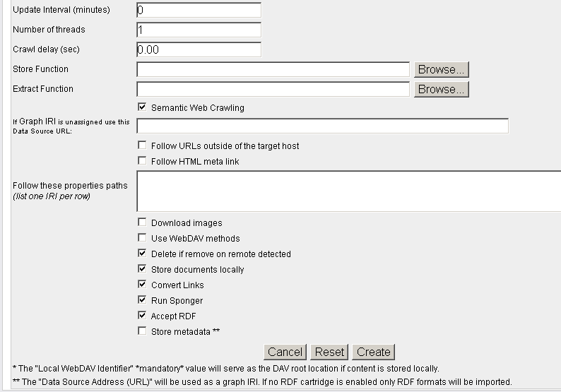Click the properties paths text area
This screenshot has height=392, width=561.
[x=348, y=191]
